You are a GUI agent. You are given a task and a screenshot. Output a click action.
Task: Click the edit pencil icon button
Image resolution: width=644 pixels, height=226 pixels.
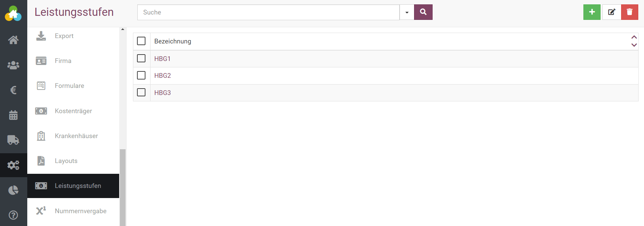coord(611,12)
